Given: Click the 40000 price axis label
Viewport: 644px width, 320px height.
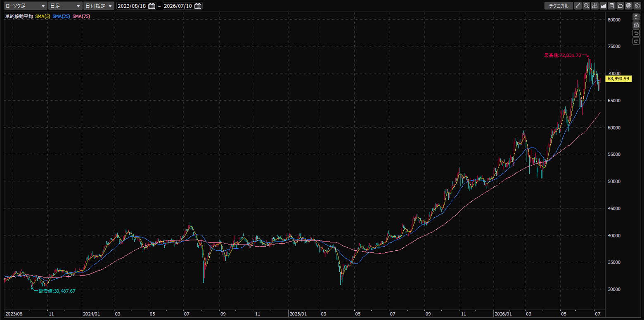Looking at the screenshot, I should (614, 235).
